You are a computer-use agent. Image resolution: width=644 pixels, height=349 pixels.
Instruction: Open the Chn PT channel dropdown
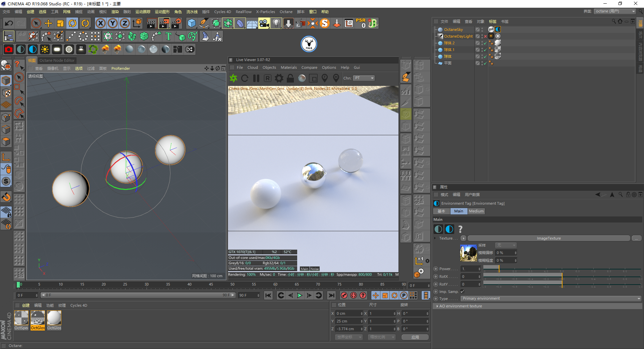pos(364,78)
